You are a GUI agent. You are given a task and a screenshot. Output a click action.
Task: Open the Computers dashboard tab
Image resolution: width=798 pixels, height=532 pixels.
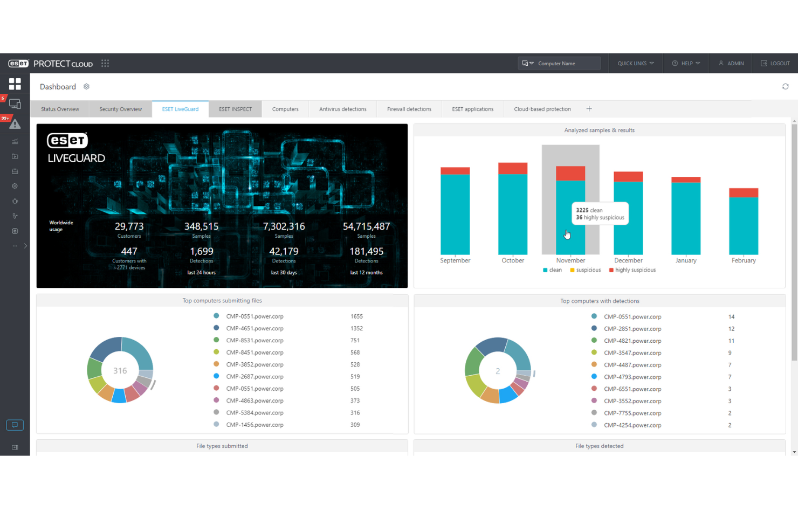285,109
